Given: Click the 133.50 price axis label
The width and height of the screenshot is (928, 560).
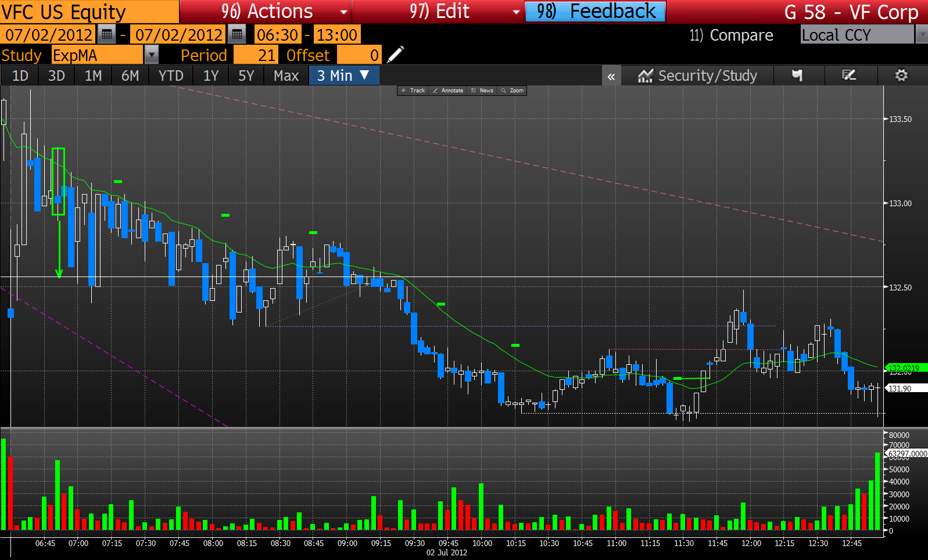Looking at the screenshot, I should pos(900,119).
